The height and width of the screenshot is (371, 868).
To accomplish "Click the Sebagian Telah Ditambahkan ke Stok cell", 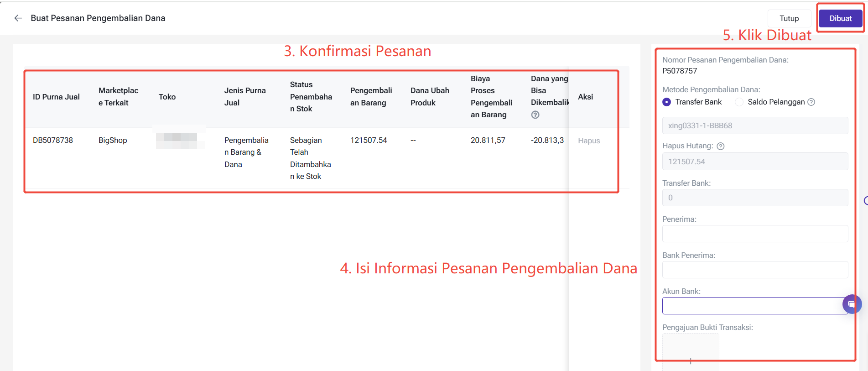I will pos(311,158).
